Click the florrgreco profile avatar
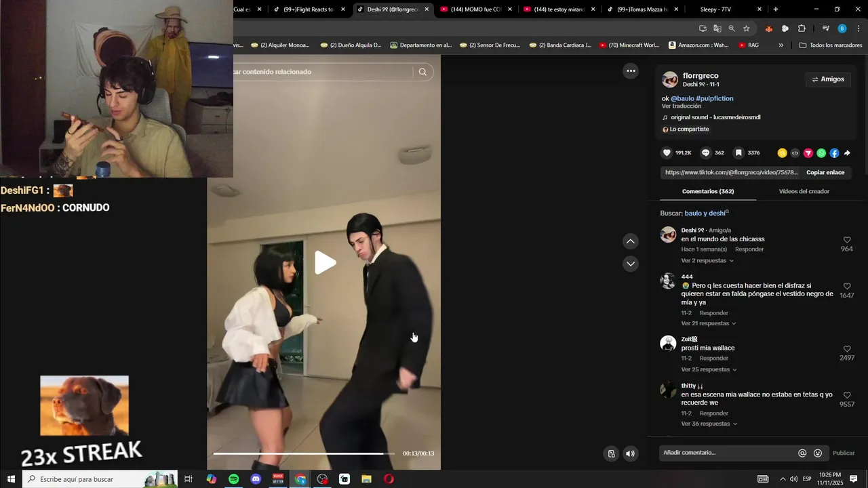 click(670, 79)
